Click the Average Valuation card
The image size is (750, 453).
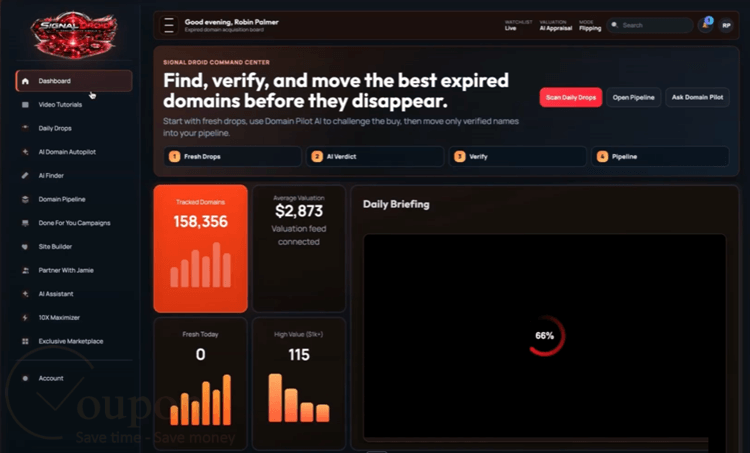299,249
